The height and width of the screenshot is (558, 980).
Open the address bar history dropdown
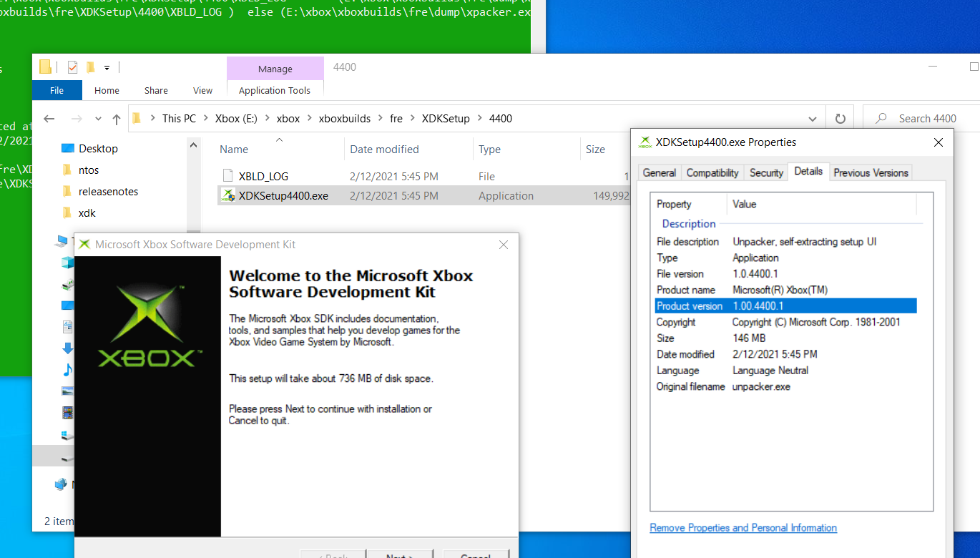[813, 119]
